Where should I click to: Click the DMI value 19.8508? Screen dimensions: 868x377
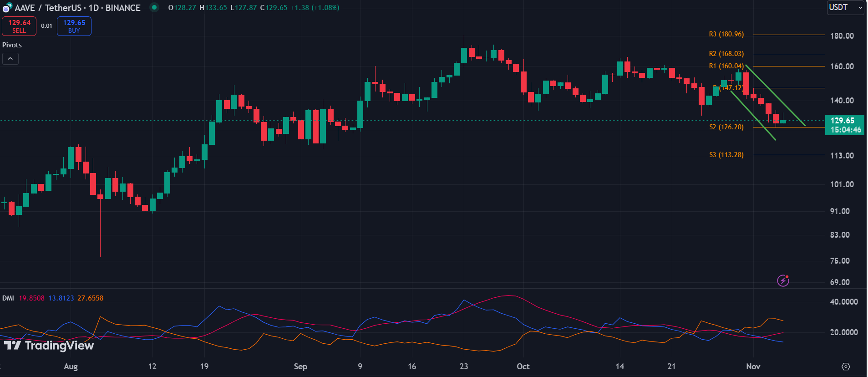click(31, 298)
